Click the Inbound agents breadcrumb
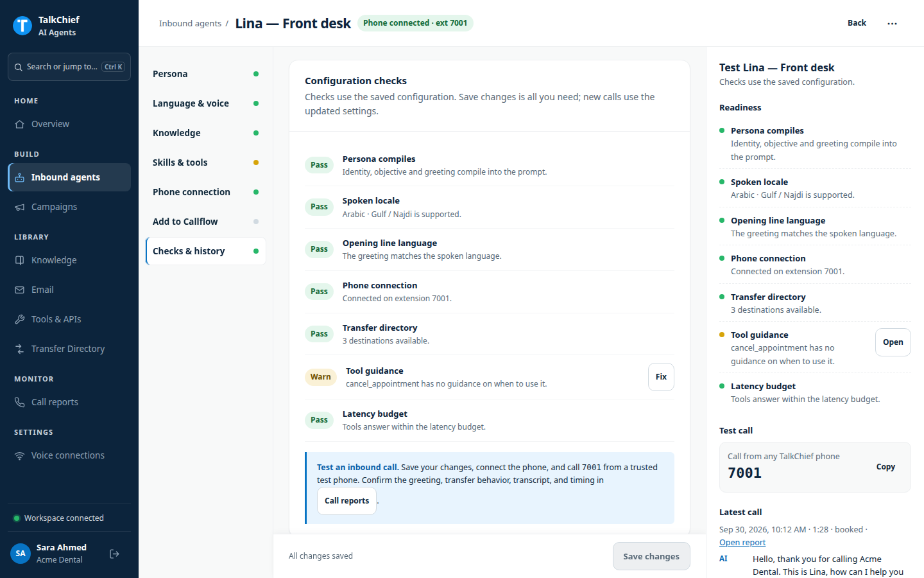924x578 pixels. point(190,24)
